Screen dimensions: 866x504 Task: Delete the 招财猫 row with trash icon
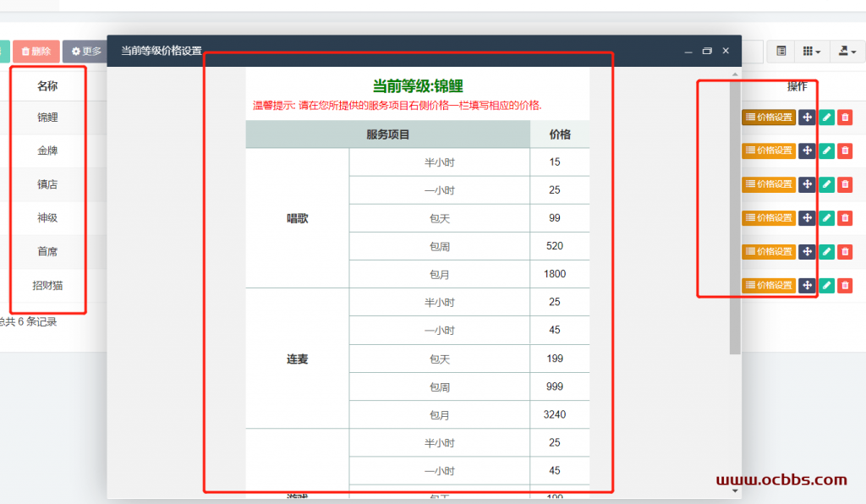(845, 285)
